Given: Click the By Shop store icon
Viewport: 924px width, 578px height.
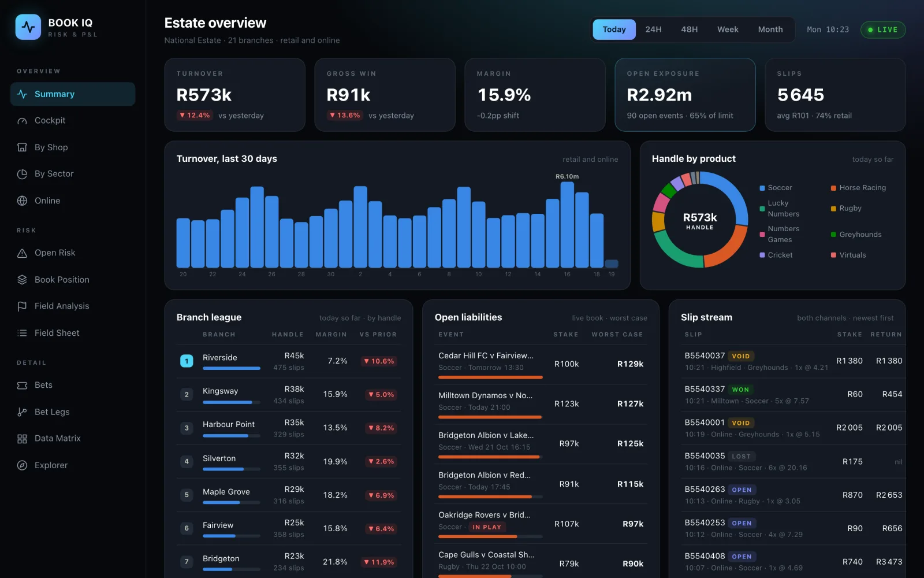Looking at the screenshot, I should [22, 147].
